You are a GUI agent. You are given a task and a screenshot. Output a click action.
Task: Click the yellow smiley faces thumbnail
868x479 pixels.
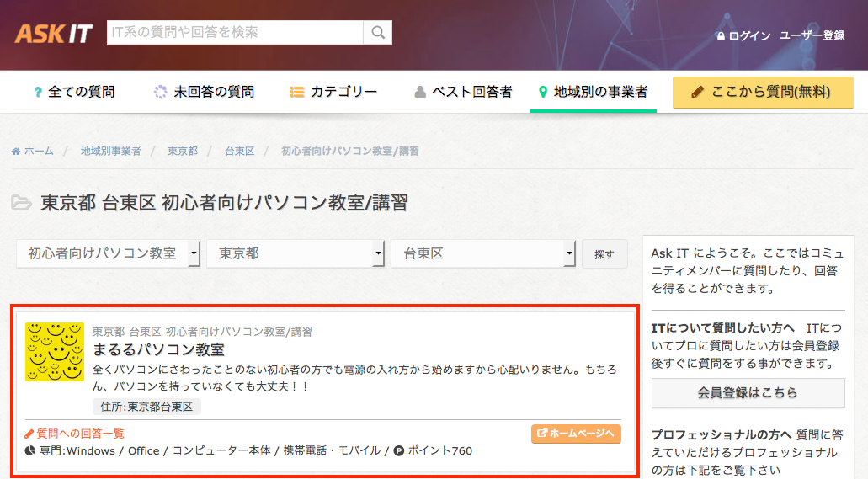pos(55,352)
